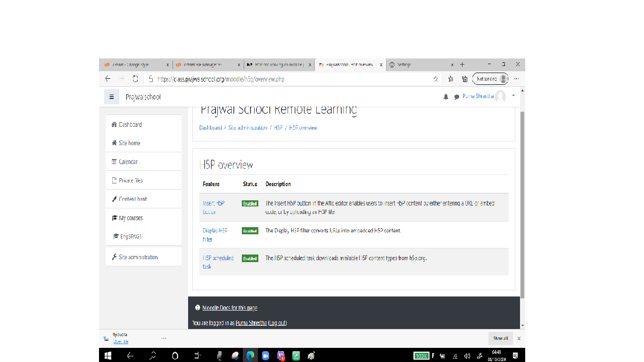Open Site administration in the side navigation
644x362 pixels.
143,257
